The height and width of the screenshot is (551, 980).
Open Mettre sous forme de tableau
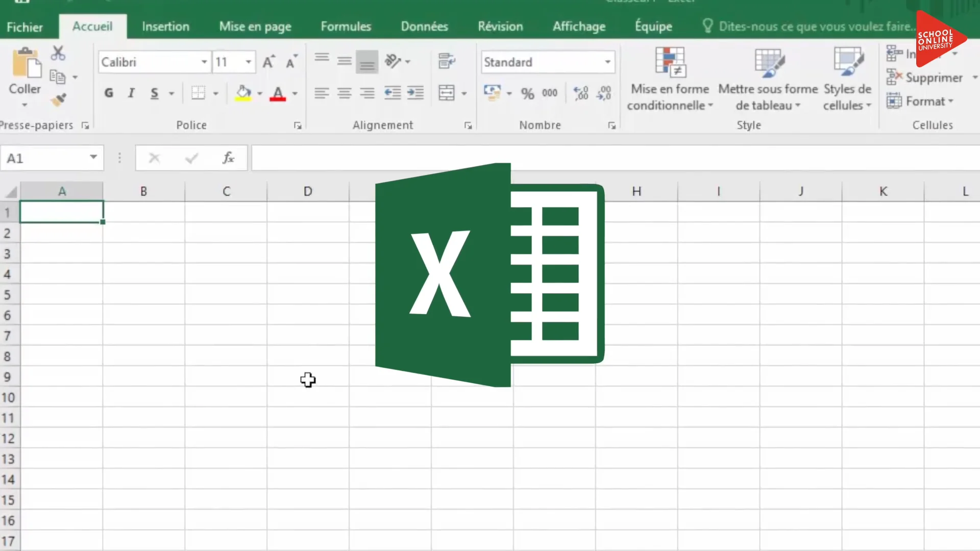coord(768,79)
